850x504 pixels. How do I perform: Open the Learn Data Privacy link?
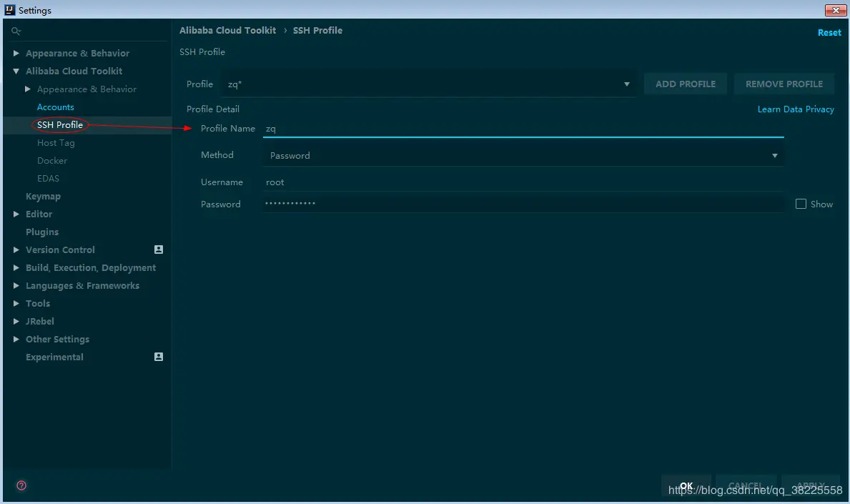tap(795, 109)
